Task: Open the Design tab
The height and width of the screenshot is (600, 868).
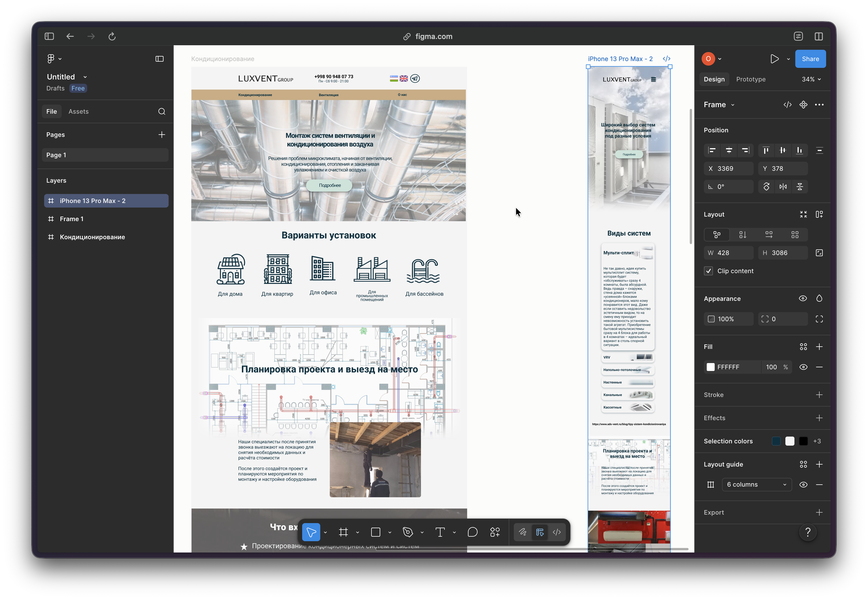Action: [714, 79]
